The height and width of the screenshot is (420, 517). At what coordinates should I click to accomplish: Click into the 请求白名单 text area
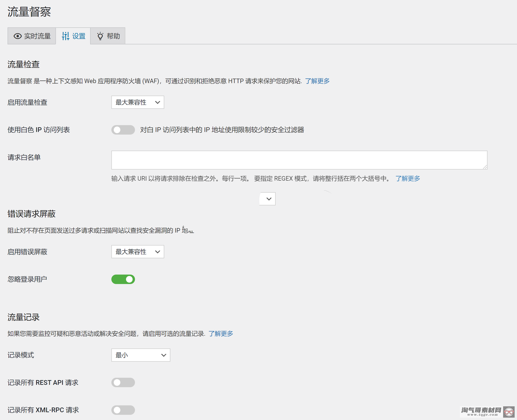(x=299, y=160)
